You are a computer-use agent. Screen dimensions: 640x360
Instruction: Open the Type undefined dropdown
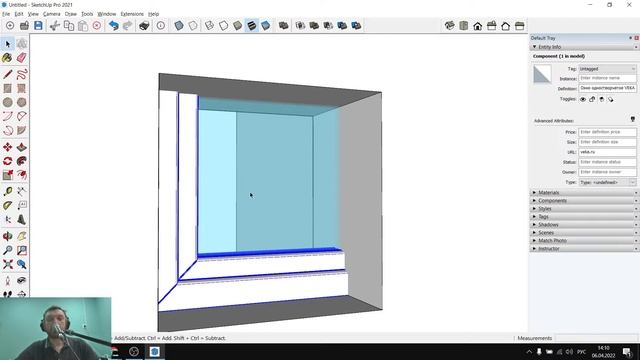point(607,182)
